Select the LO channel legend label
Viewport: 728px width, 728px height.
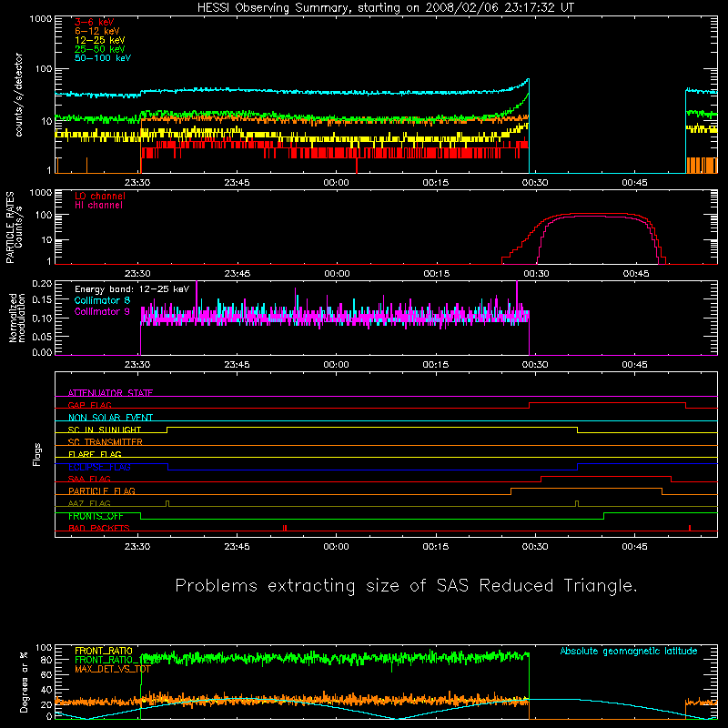[100, 196]
